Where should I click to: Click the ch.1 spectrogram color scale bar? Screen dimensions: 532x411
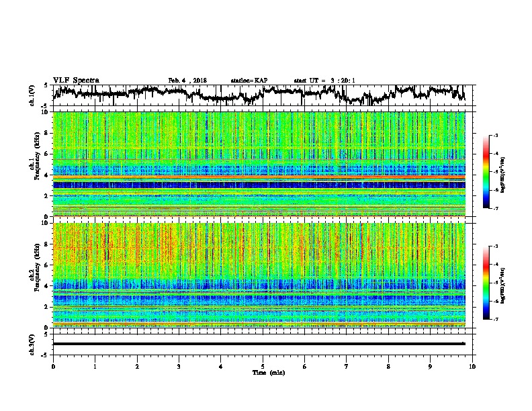click(x=486, y=172)
